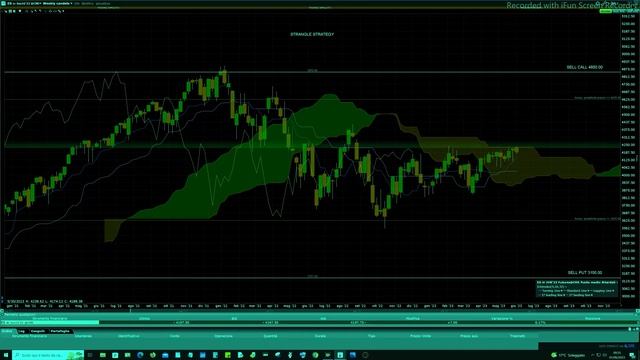The height and width of the screenshot is (360, 640).
Task: Open Task View on the taskbar
Action: point(90,355)
